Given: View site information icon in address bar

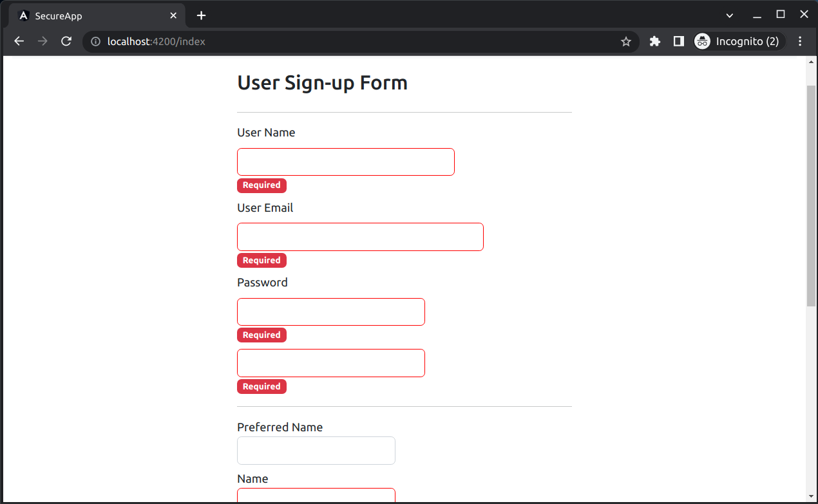Looking at the screenshot, I should point(96,42).
